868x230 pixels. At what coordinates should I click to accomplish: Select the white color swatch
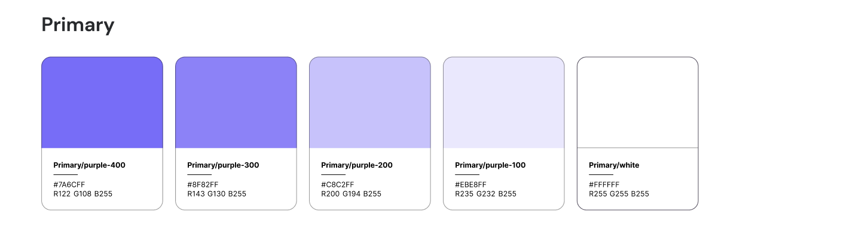point(638,102)
